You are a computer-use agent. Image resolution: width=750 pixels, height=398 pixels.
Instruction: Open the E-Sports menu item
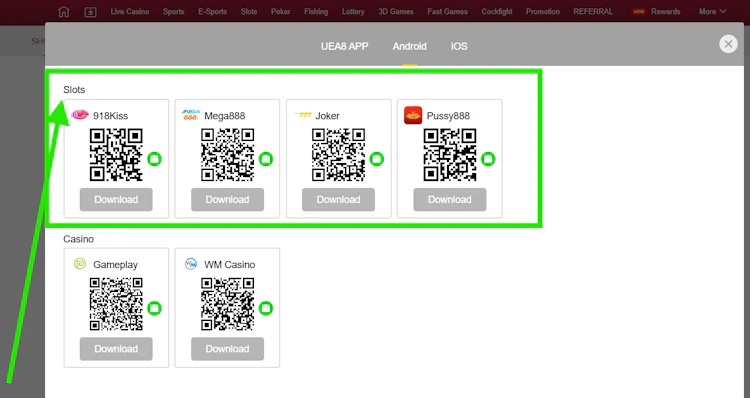click(212, 11)
